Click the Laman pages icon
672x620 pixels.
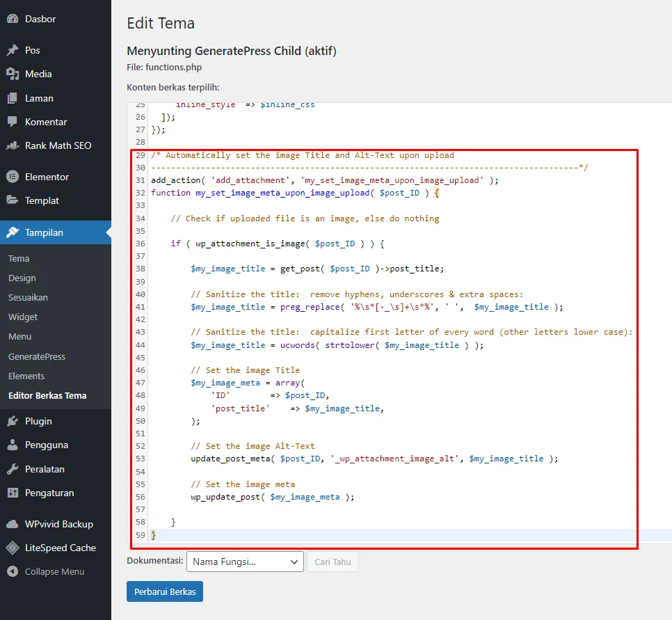(x=13, y=98)
